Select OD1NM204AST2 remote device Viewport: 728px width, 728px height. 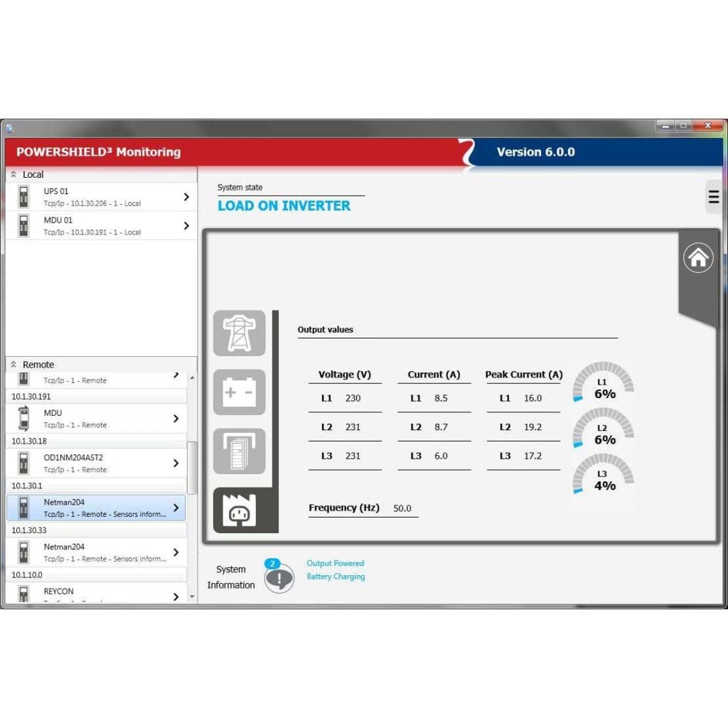tap(96, 463)
